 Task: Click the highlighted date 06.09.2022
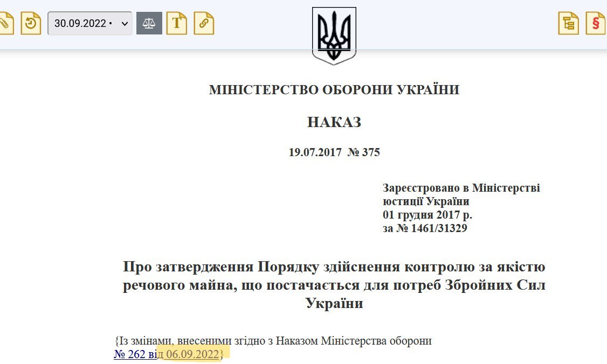coord(192,354)
